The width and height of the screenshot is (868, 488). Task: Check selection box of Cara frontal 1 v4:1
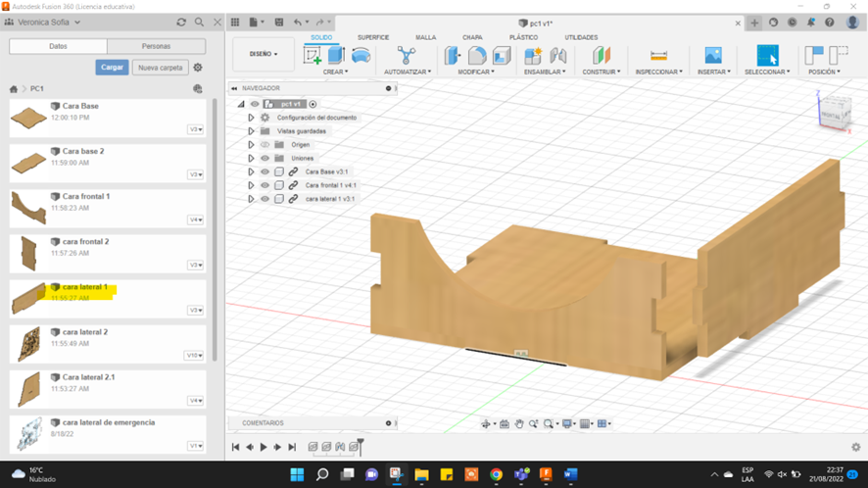[279, 185]
